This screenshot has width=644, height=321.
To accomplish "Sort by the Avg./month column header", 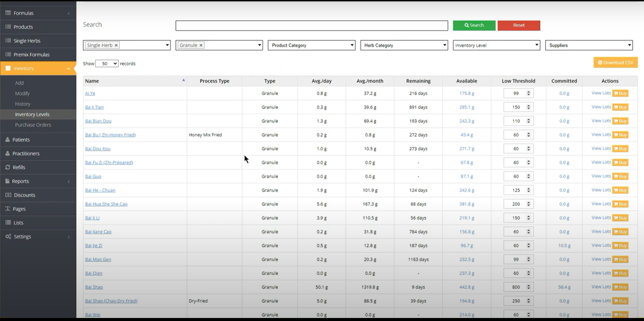I will pos(370,81).
